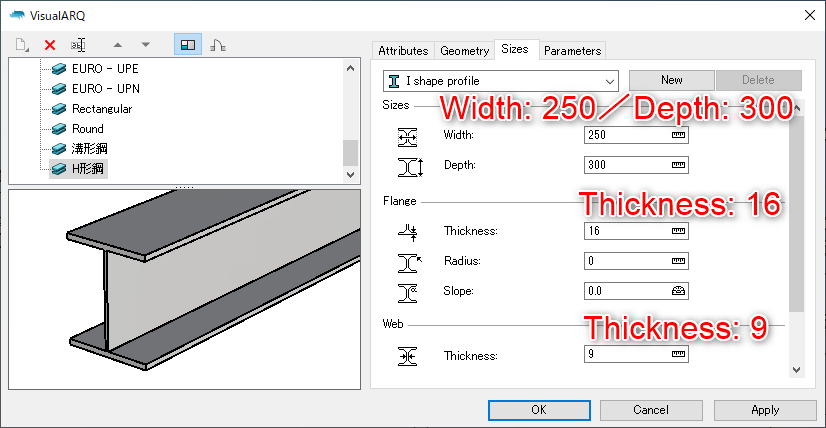The width and height of the screenshot is (826, 428).
Task: Click the Cancel button
Action: 651,410
